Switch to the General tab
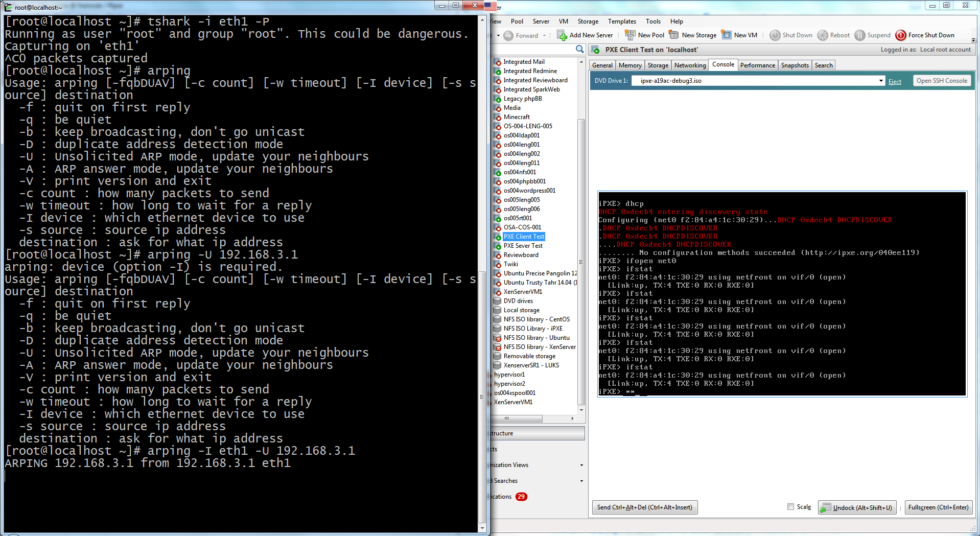 pyautogui.click(x=602, y=65)
